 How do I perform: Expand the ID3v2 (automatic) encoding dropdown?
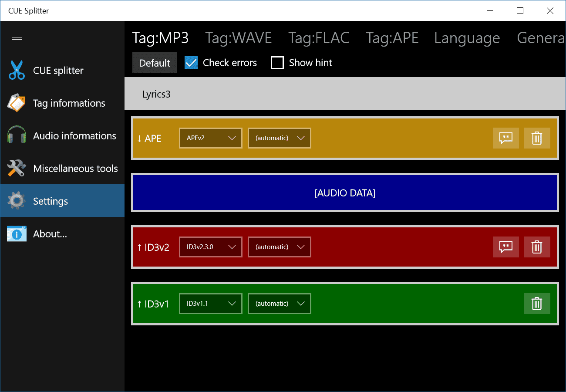pyautogui.click(x=280, y=247)
